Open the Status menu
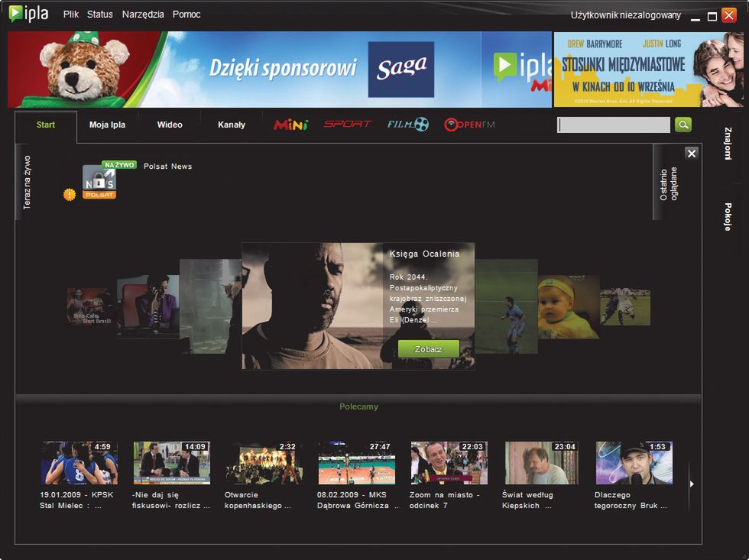This screenshot has height=560, width=749. [100, 15]
